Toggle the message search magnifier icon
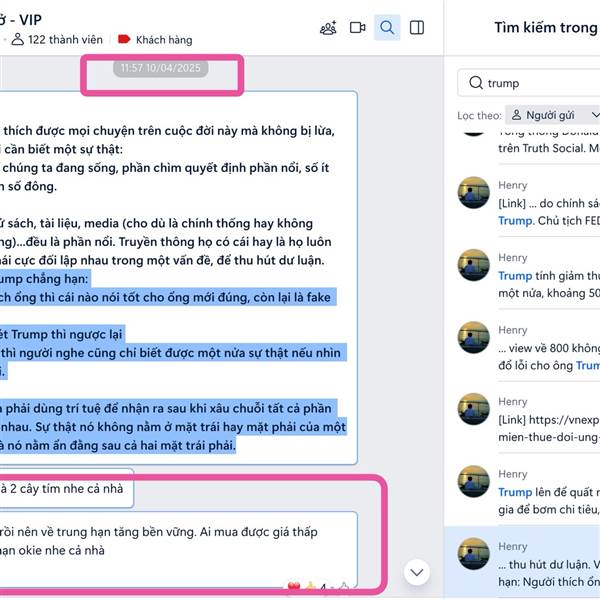 tap(387, 28)
